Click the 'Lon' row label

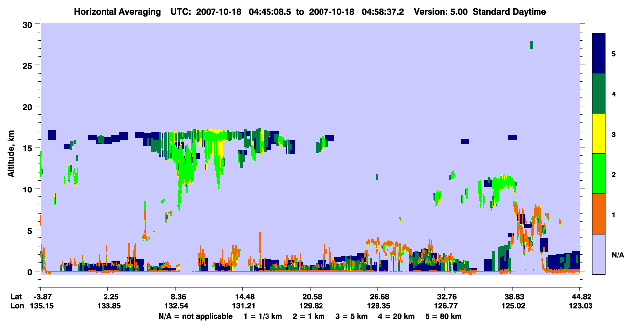(x=16, y=306)
